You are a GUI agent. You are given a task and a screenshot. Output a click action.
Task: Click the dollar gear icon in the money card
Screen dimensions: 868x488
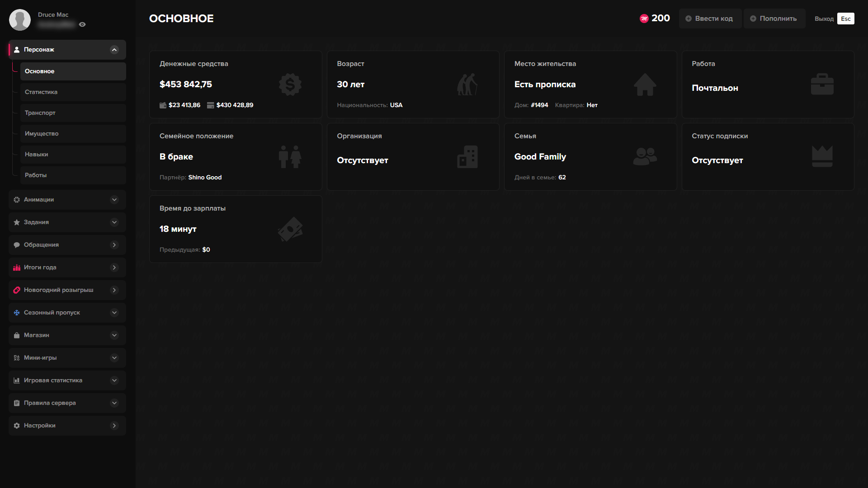click(x=290, y=84)
